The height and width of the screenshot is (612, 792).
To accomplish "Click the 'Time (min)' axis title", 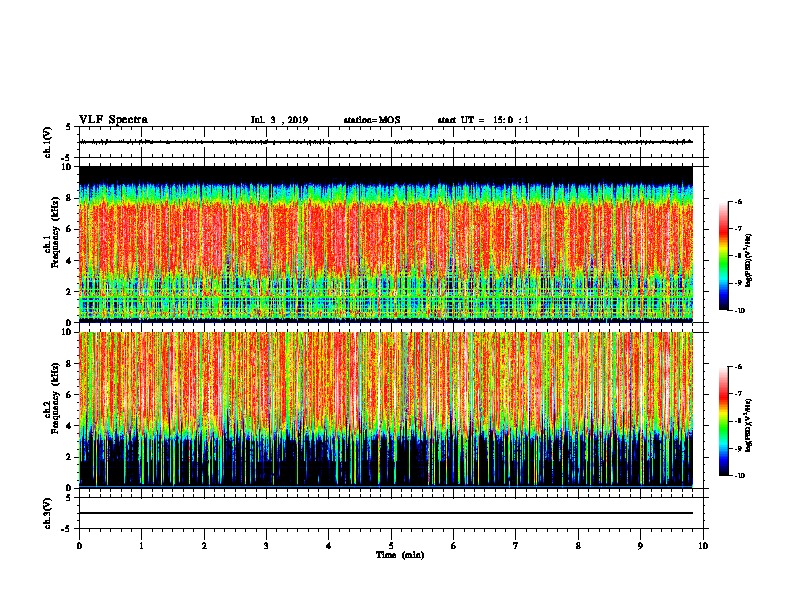I will [x=400, y=555].
